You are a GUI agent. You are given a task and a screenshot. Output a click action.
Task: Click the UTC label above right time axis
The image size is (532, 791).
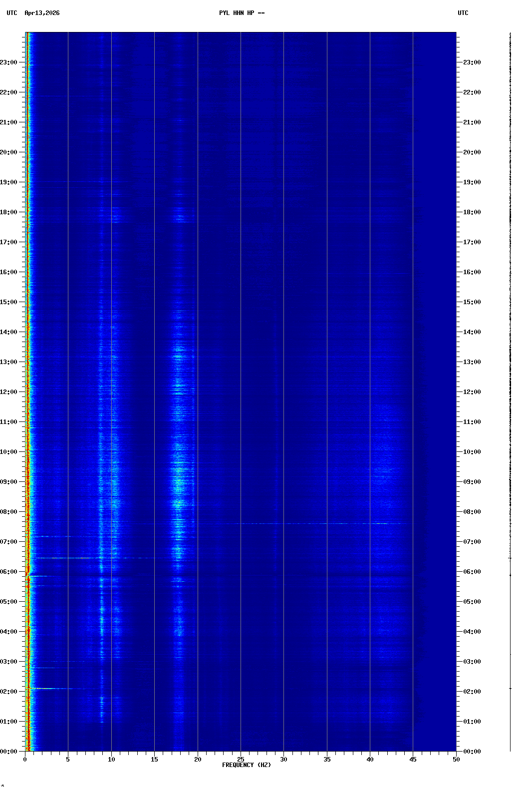(463, 13)
